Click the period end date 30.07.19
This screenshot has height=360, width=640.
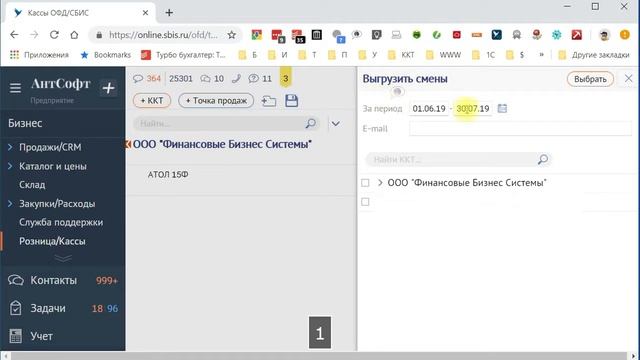(x=473, y=109)
